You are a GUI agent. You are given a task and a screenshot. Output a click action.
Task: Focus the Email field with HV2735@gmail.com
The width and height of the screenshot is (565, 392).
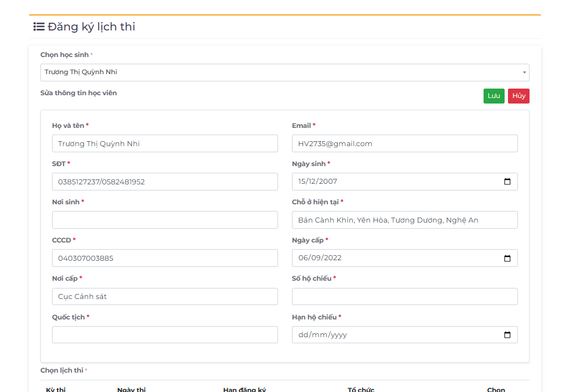tap(404, 143)
